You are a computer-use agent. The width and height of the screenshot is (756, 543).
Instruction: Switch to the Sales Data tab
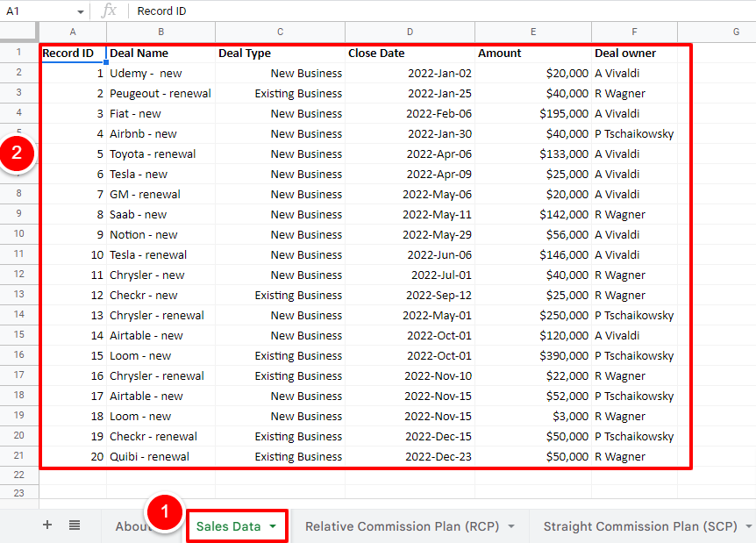[x=229, y=526]
